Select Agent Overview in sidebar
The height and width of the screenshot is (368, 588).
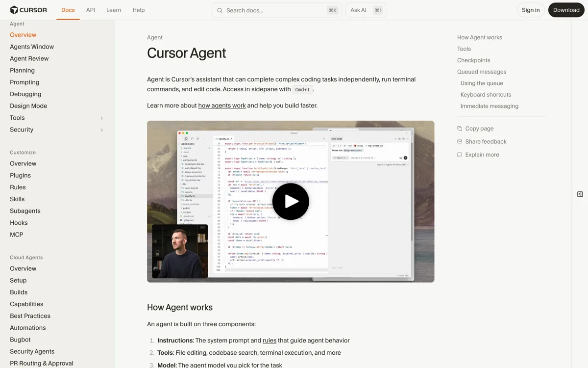pos(23,35)
